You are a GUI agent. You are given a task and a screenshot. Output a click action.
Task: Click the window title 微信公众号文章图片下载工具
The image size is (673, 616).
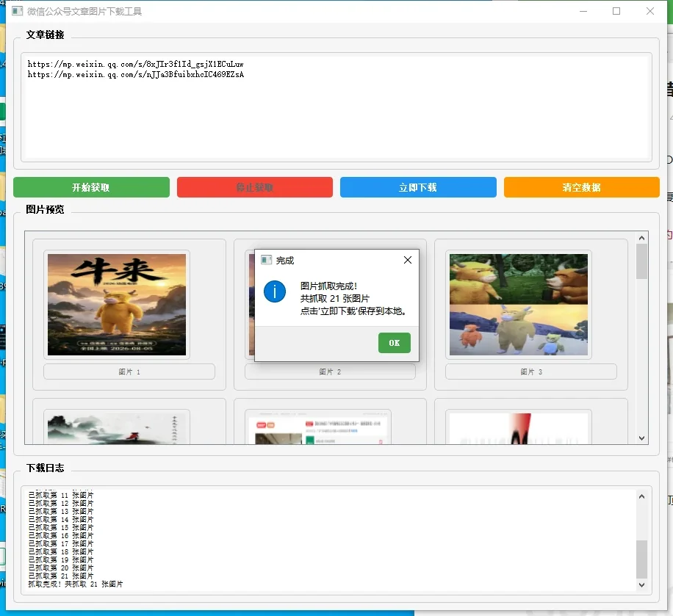[x=84, y=11]
